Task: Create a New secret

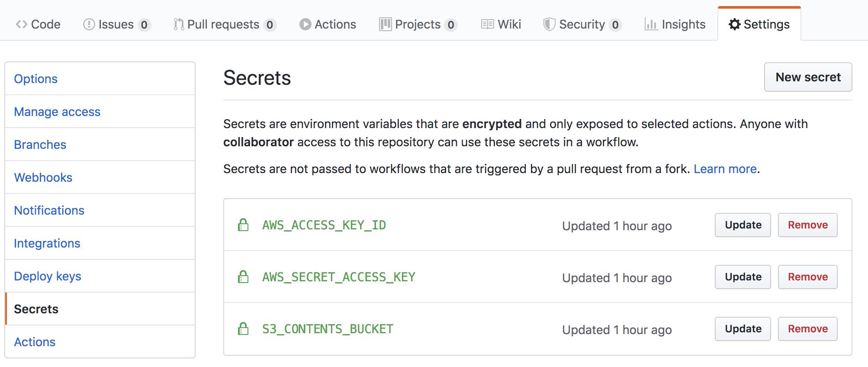Action: [808, 77]
